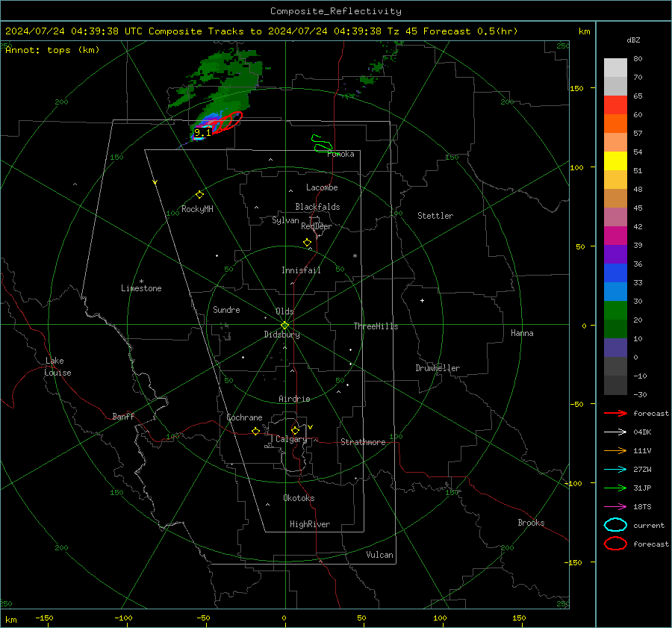The image size is (672, 628).
Task: Select the bright green 30 dBZ swatch
Action: pos(615,310)
